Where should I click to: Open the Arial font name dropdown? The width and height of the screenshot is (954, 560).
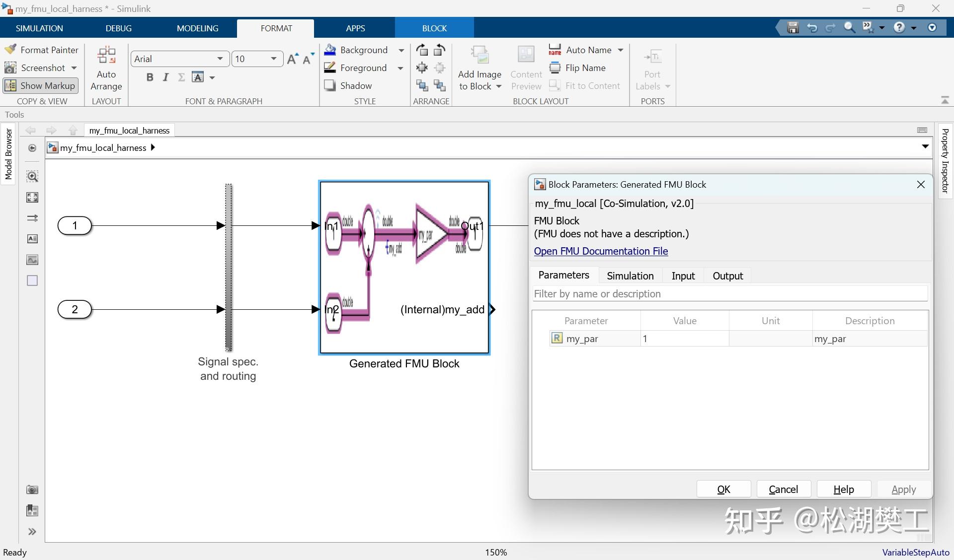click(180, 59)
